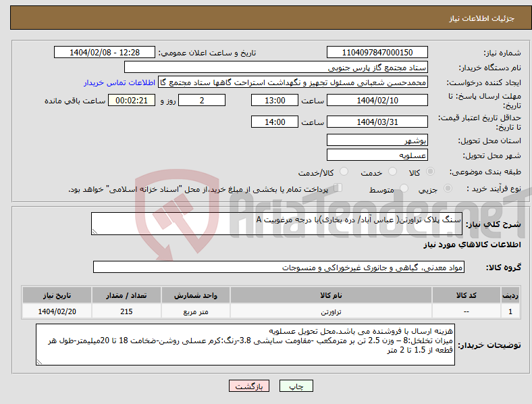Click the resize handle of description textarea
The image size is (532, 404).
[x=95, y=232]
